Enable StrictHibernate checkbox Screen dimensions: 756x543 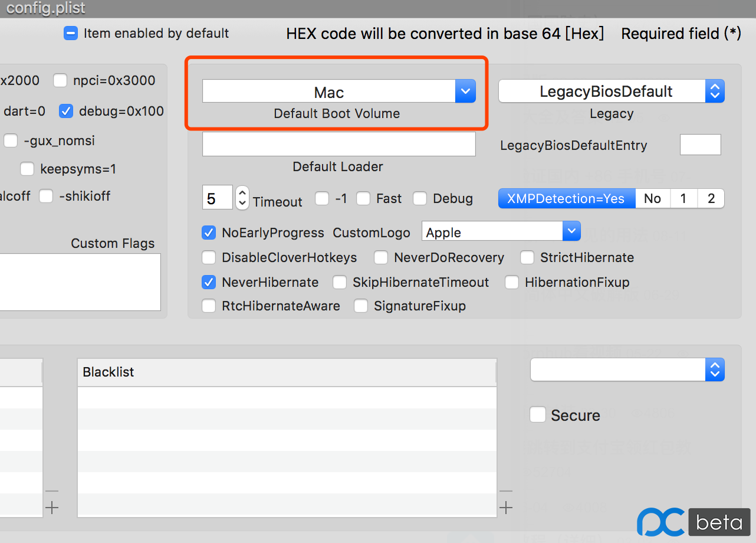(527, 257)
